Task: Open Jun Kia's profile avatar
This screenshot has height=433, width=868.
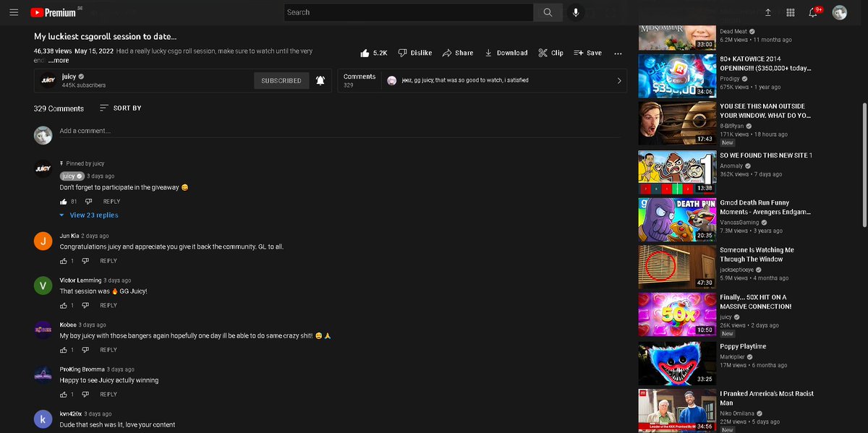Action: pos(43,241)
